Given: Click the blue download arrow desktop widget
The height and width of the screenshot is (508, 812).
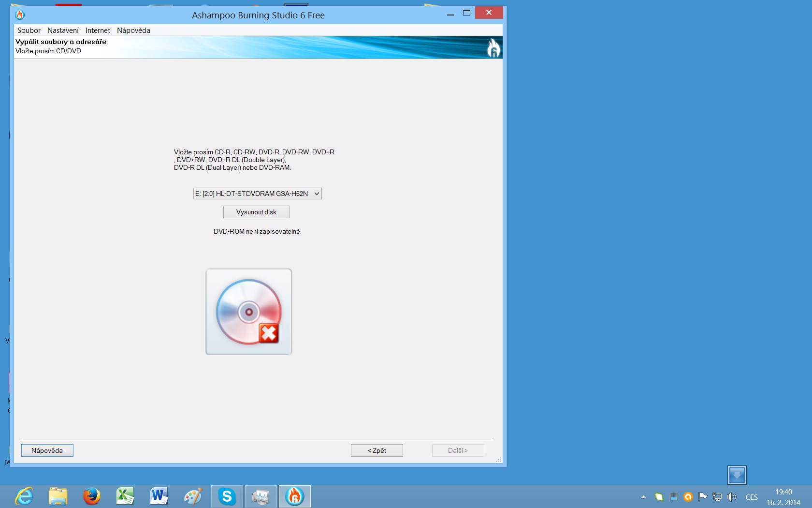Looking at the screenshot, I should 737,475.
